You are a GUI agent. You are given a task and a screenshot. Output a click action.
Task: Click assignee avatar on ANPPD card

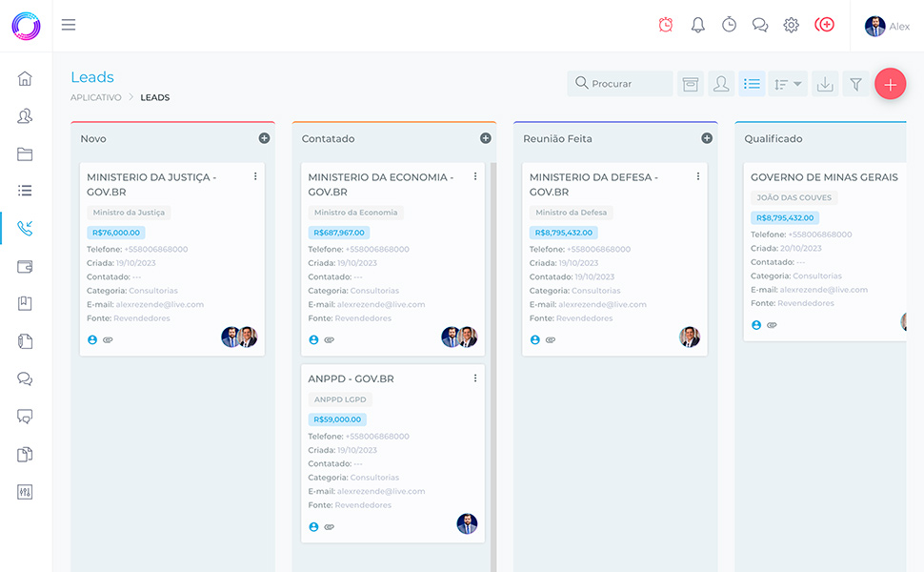click(x=468, y=523)
